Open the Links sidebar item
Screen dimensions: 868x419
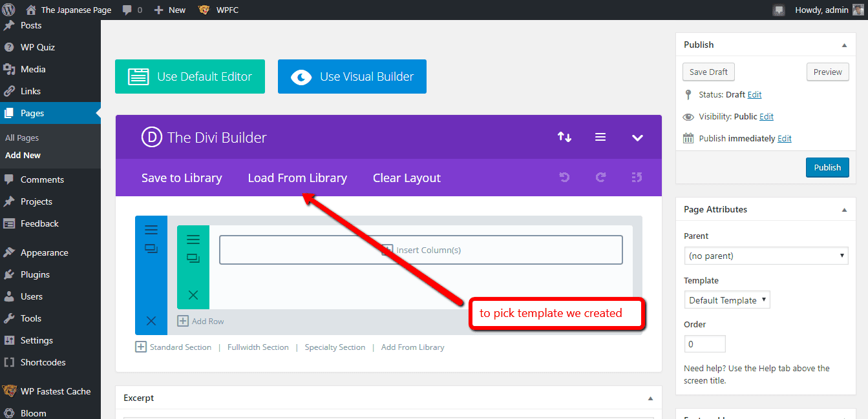tap(30, 91)
